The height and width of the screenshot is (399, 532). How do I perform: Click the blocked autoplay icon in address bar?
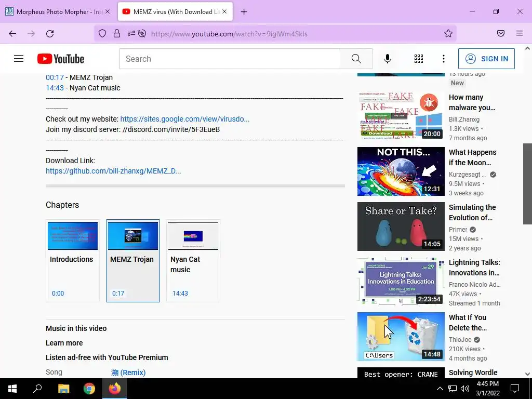pyautogui.click(x=142, y=33)
